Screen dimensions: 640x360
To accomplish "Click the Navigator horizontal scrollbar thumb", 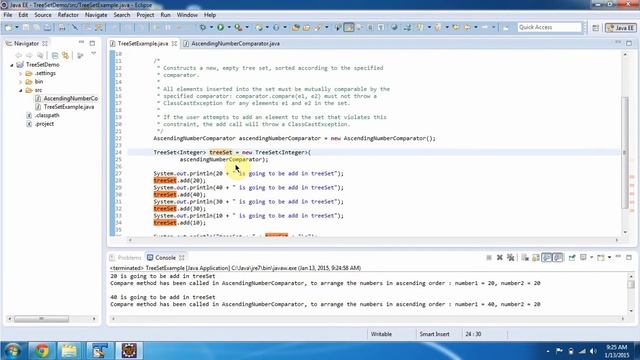I will [41, 319].
